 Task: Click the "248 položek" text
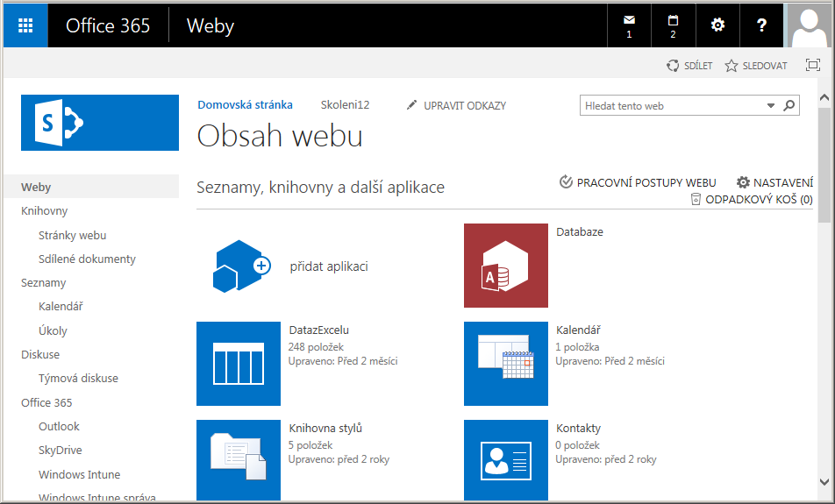point(316,347)
